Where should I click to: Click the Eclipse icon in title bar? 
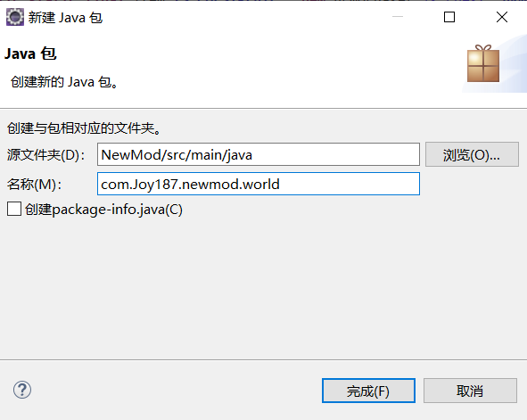[15, 17]
